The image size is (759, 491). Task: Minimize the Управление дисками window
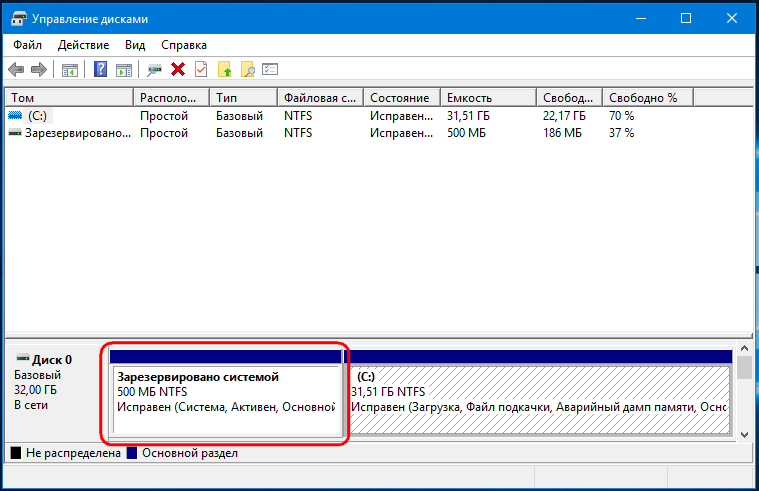coord(641,18)
